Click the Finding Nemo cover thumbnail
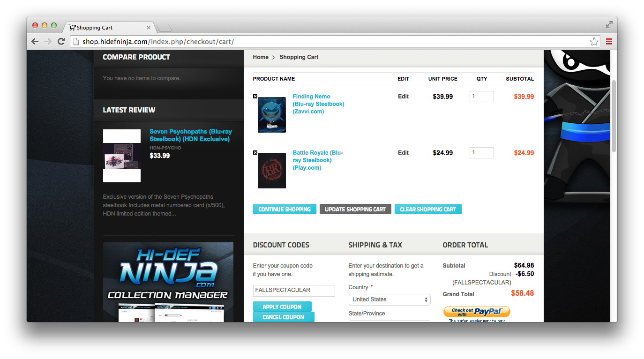644x359 pixels. (x=272, y=115)
